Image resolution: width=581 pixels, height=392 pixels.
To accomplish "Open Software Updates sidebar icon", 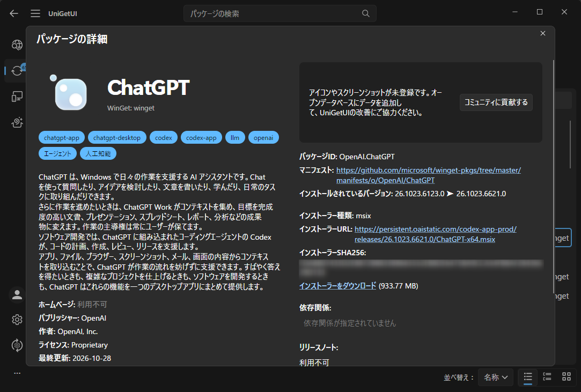I will pyautogui.click(x=17, y=70).
